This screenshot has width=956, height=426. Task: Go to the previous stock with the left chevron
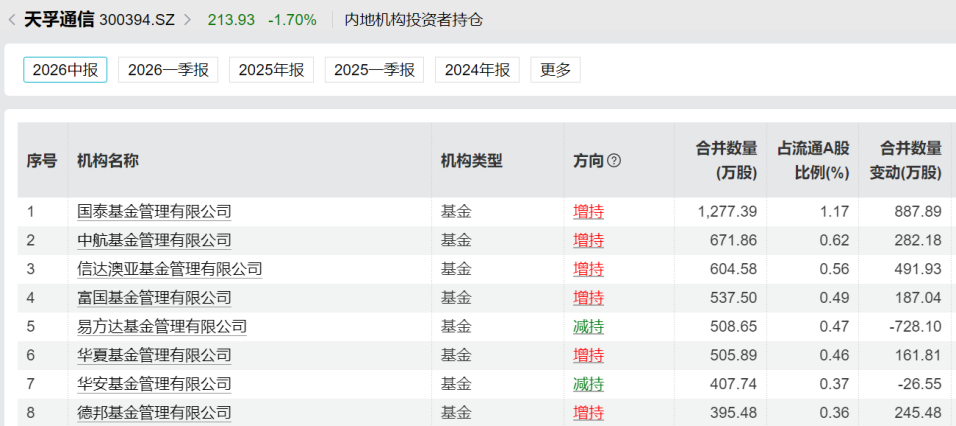pos(12,20)
